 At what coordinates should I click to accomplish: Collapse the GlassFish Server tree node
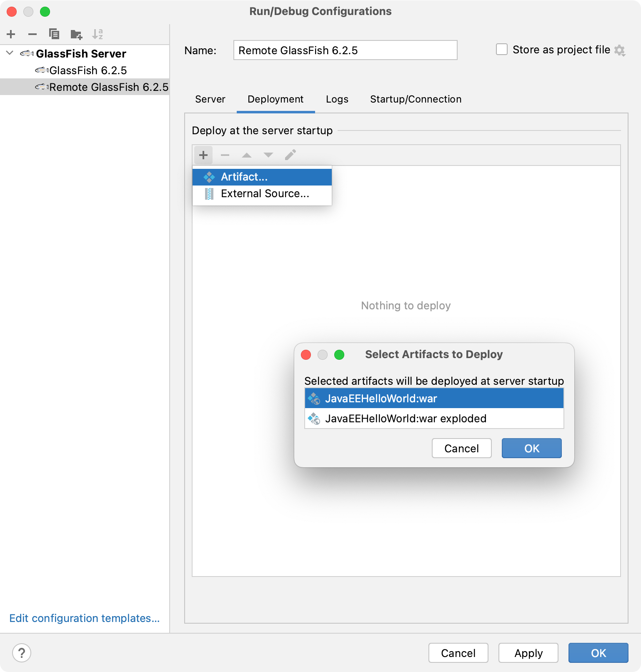coord(10,53)
